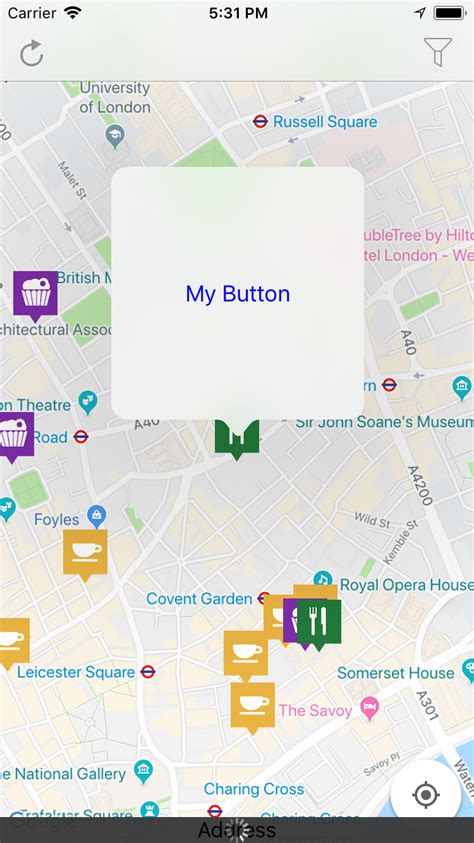Screen dimensions: 474x843
Task: Select yellow coffee cup marker near Foyles
Action: tap(85, 555)
